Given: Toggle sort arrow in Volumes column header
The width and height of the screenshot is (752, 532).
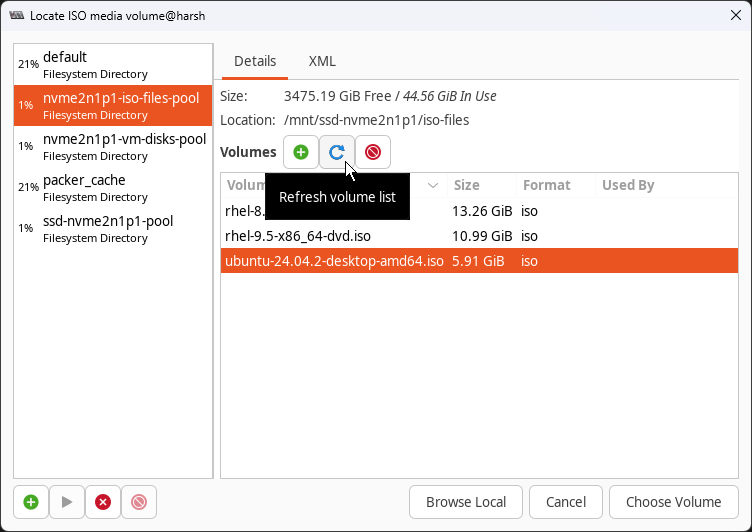Looking at the screenshot, I should click(x=433, y=185).
